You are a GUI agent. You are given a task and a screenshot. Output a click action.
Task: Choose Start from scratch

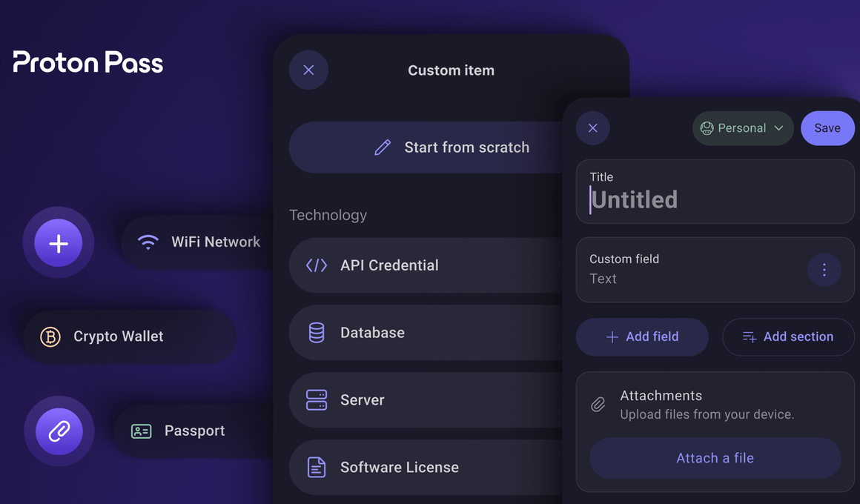(426, 147)
